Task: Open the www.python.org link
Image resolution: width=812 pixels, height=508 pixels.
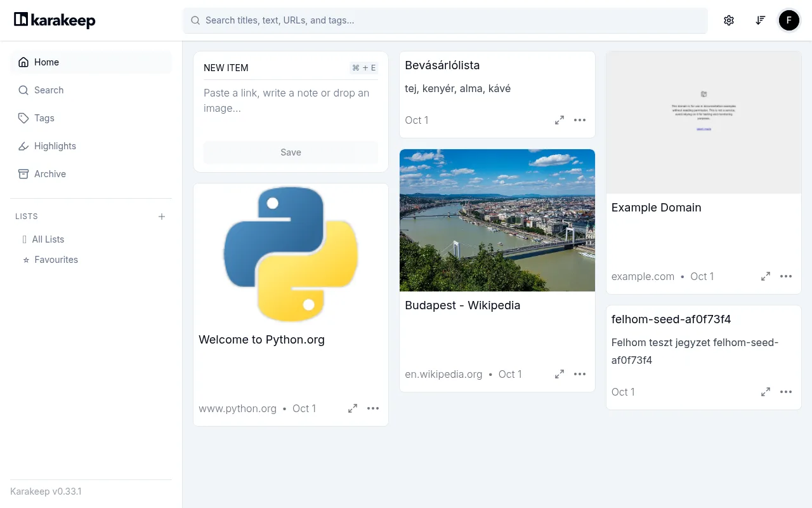Action: coord(237,408)
